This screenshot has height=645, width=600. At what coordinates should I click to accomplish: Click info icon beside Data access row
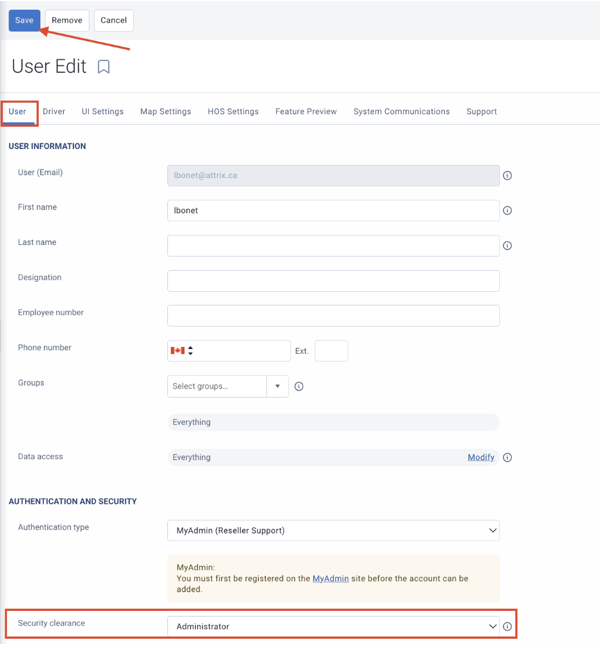(507, 457)
